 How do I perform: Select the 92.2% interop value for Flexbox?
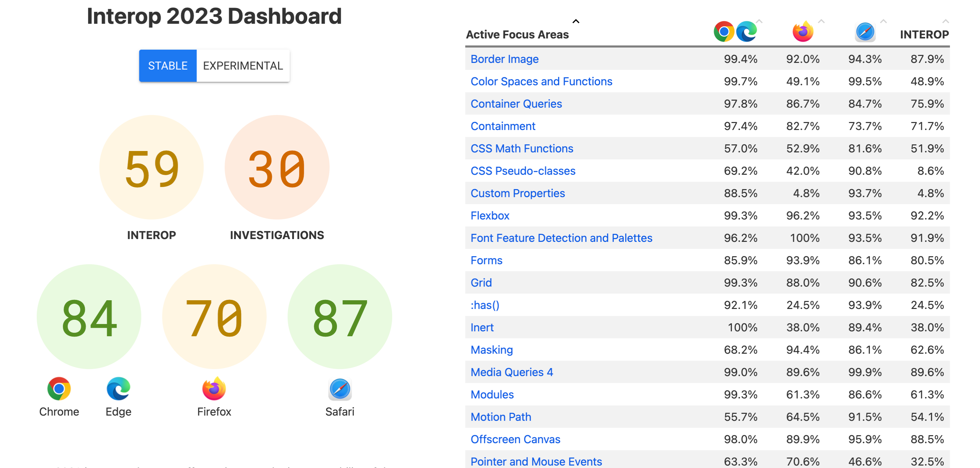click(x=927, y=216)
